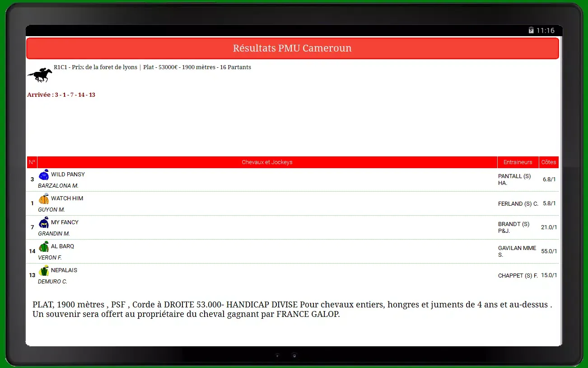Click WATCH HIM's orange jockey silk icon
Image resolution: width=588 pixels, height=368 pixels.
pos(44,199)
